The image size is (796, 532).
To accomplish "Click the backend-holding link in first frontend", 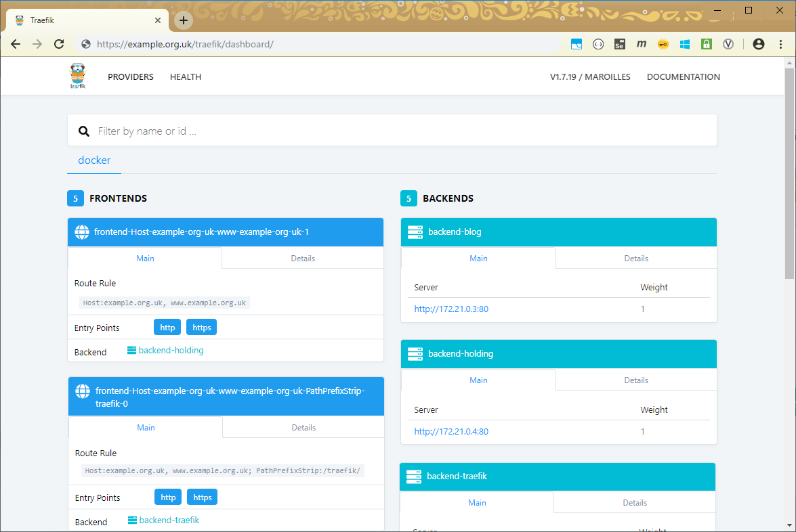I will click(171, 351).
